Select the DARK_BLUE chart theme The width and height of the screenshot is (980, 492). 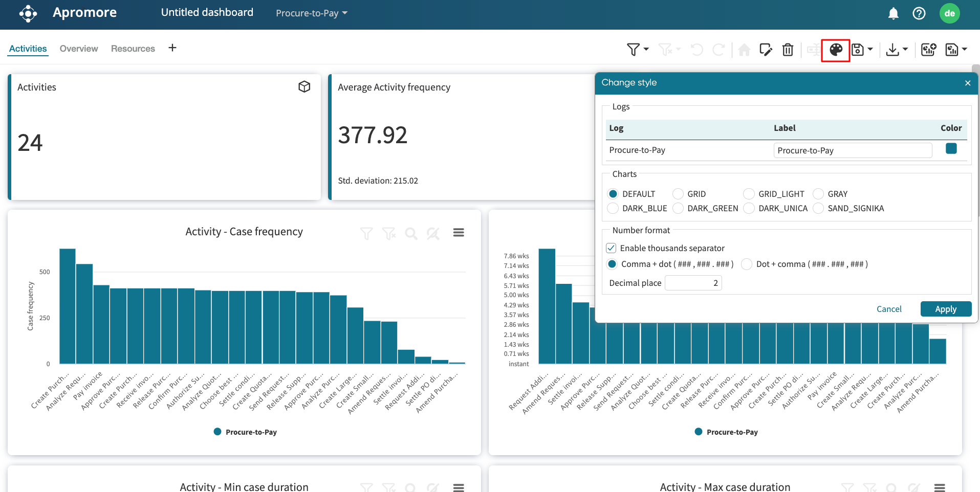613,208
